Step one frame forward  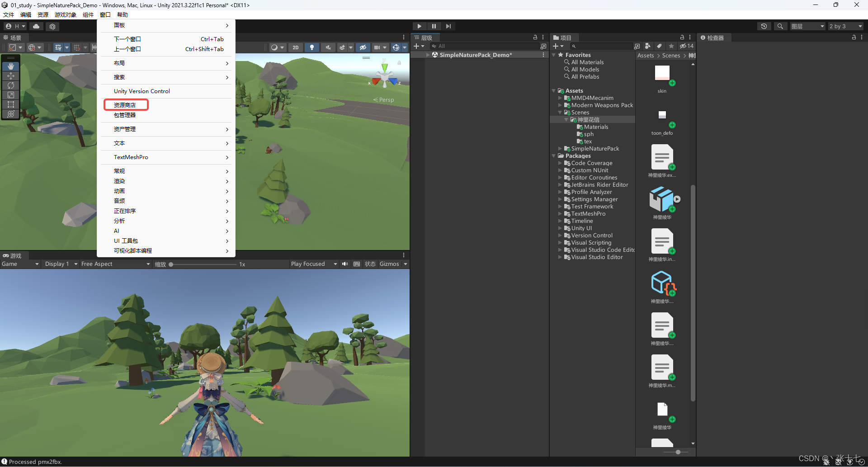coord(448,26)
